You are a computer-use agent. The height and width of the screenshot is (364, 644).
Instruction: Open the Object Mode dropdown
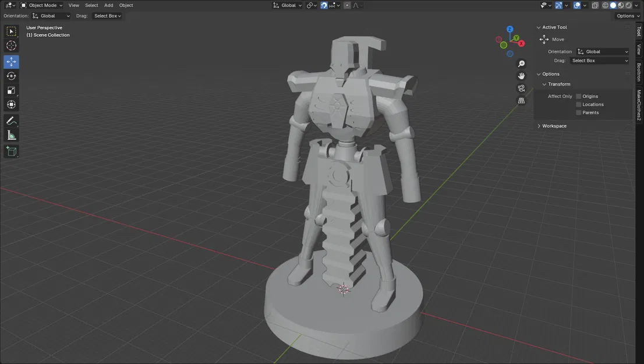[41, 5]
